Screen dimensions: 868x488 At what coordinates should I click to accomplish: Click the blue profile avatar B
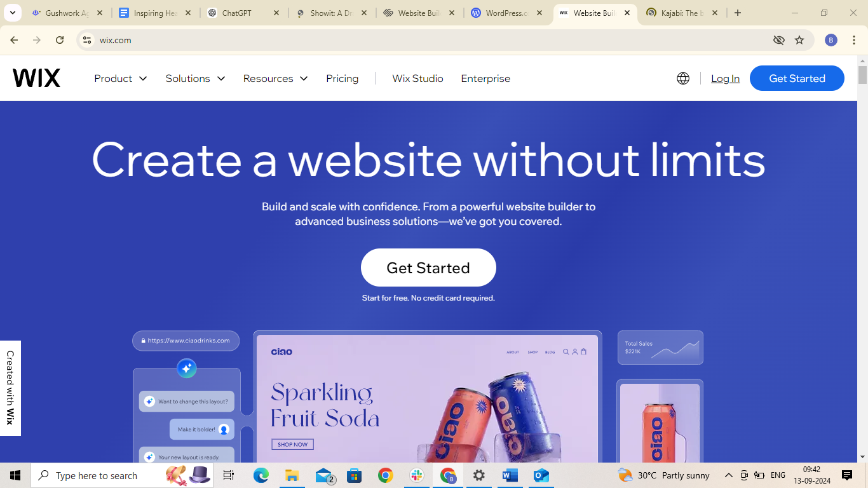(831, 40)
